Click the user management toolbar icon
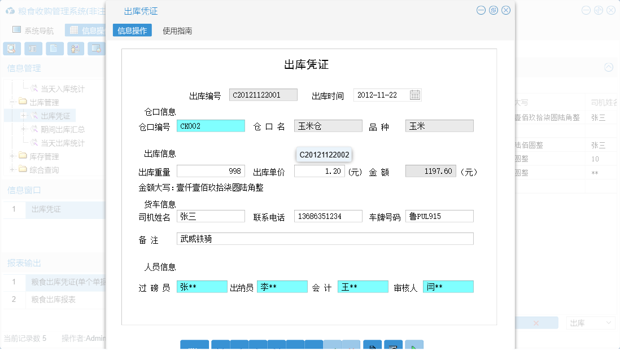 (76, 49)
